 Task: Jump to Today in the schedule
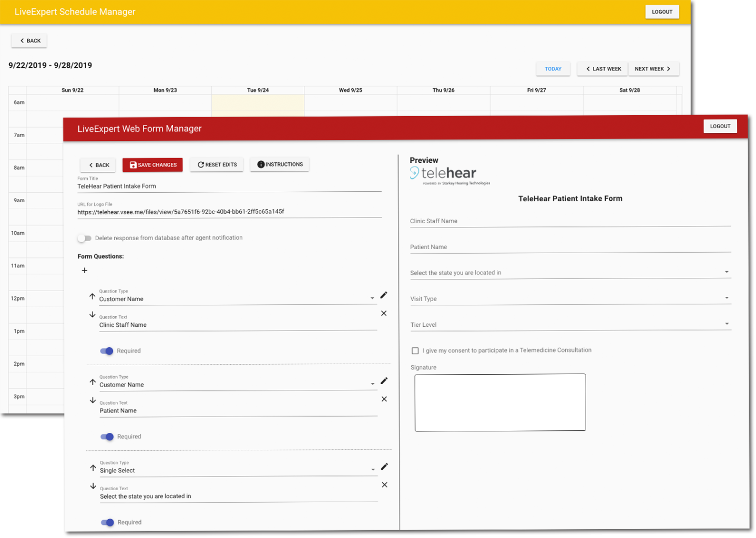pos(553,69)
